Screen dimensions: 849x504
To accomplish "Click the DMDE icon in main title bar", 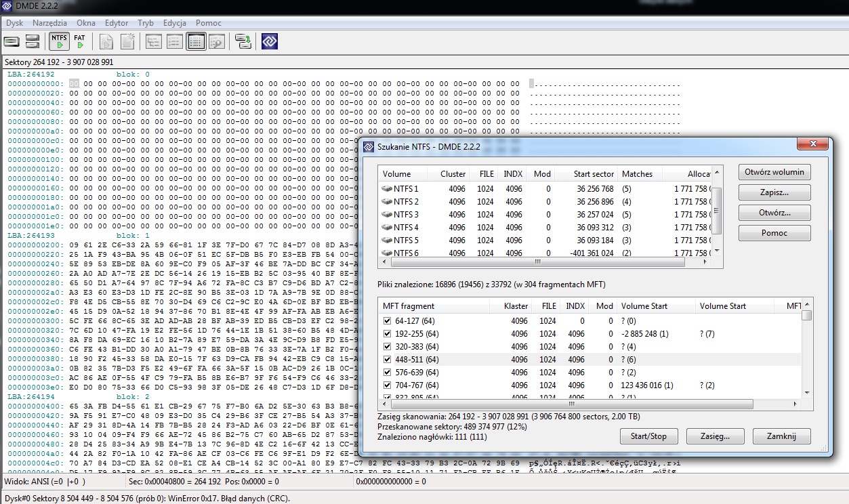I will (9, 7).
